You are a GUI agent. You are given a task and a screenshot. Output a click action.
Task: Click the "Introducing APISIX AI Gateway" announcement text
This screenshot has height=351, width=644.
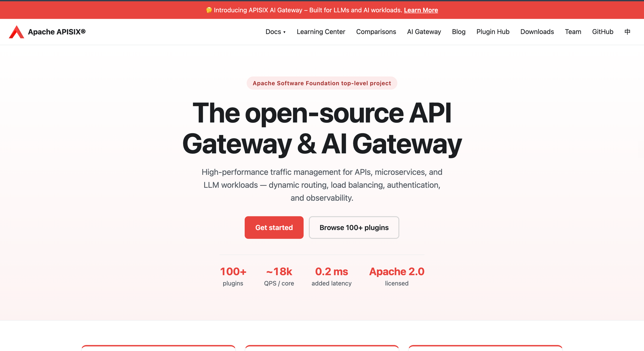click(x=304, y=10)
